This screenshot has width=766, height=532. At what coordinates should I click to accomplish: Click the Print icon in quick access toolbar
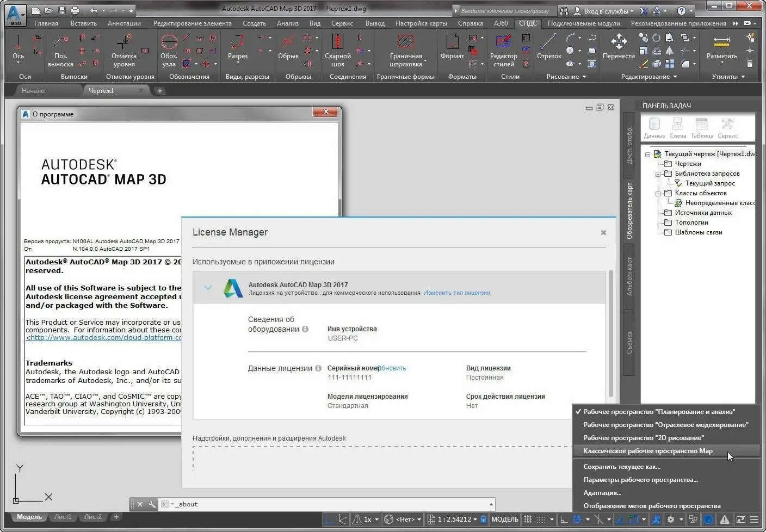pos(75,10)
